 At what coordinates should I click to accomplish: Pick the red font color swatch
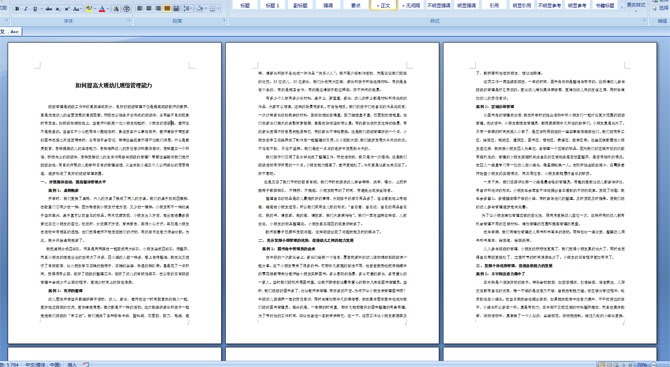tap(102, 9)
